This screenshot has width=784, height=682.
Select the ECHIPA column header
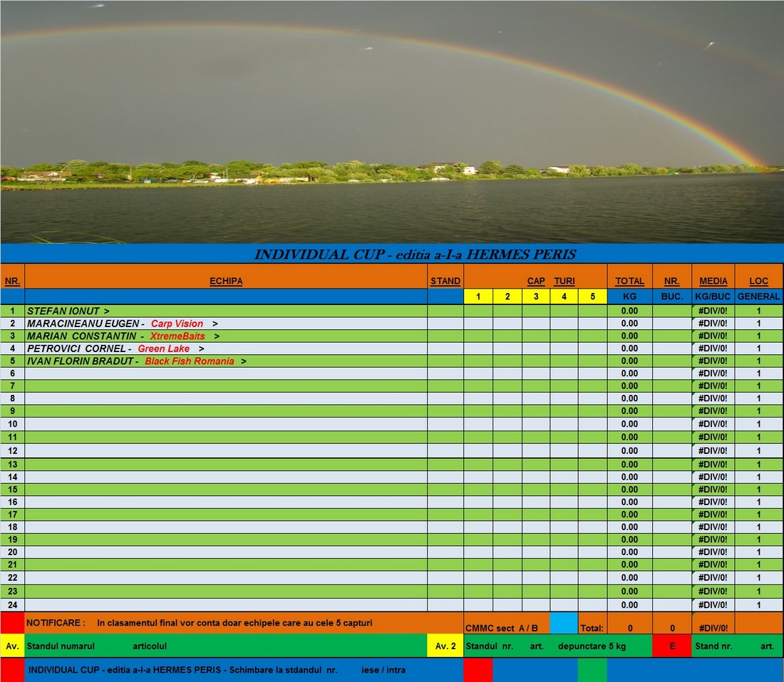click(226, 281)
